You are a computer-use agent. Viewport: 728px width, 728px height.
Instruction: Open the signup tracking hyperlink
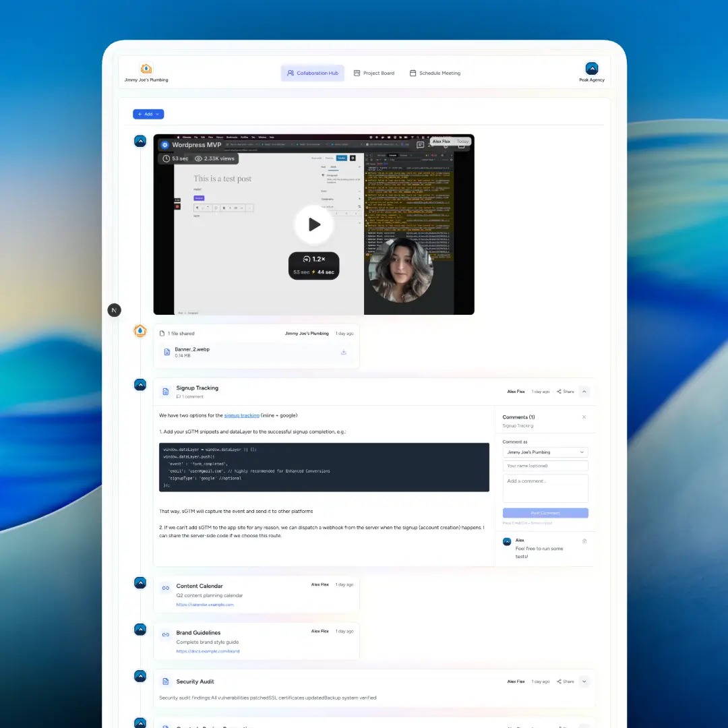[242, 415]
